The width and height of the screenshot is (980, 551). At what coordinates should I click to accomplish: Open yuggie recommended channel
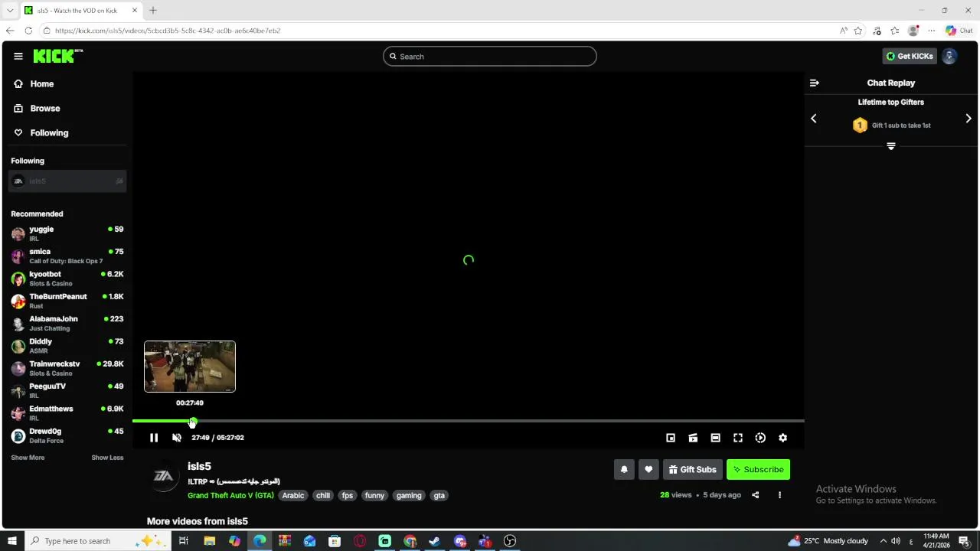point(67,233)
